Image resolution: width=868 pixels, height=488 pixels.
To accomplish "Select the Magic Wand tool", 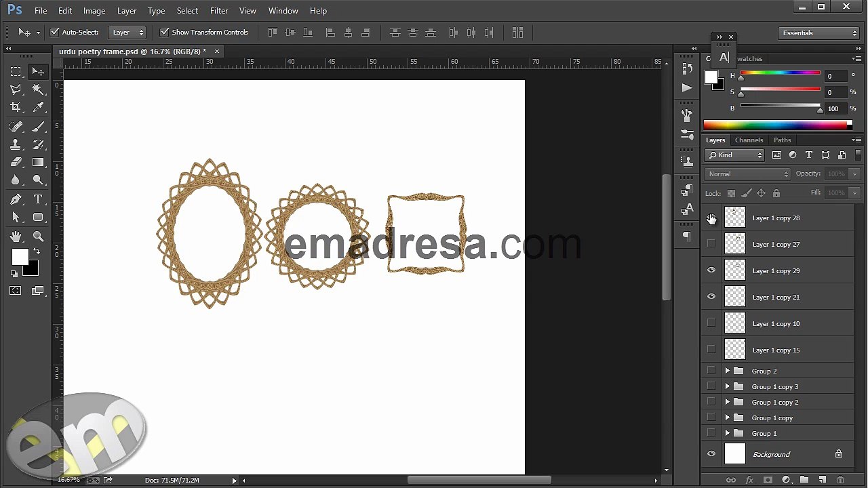I will click(38, 89).
